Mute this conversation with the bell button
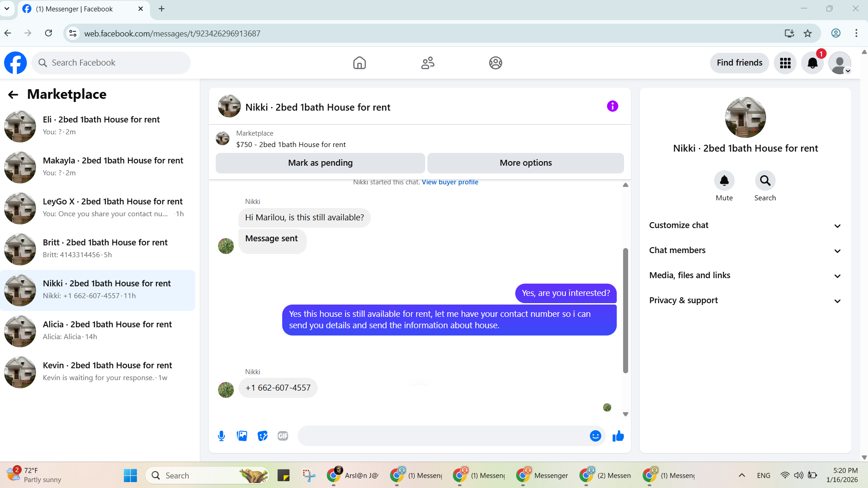The image size is (868, 488). coord(724,181)
